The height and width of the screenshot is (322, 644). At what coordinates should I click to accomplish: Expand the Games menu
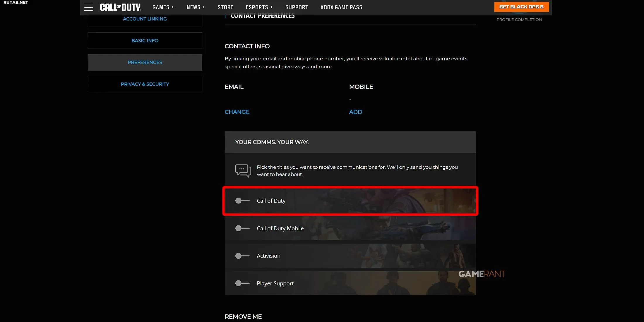pos(163,7)
